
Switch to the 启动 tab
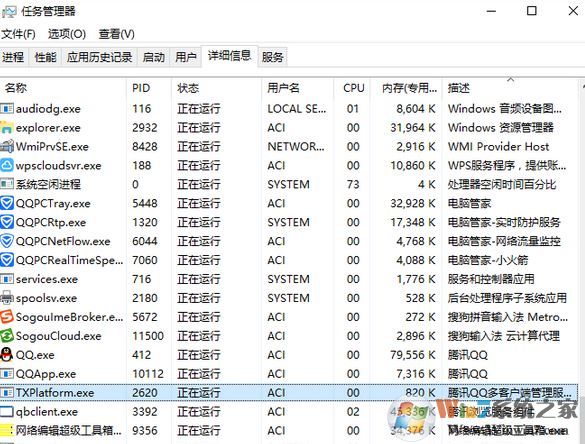pos(153,57)
